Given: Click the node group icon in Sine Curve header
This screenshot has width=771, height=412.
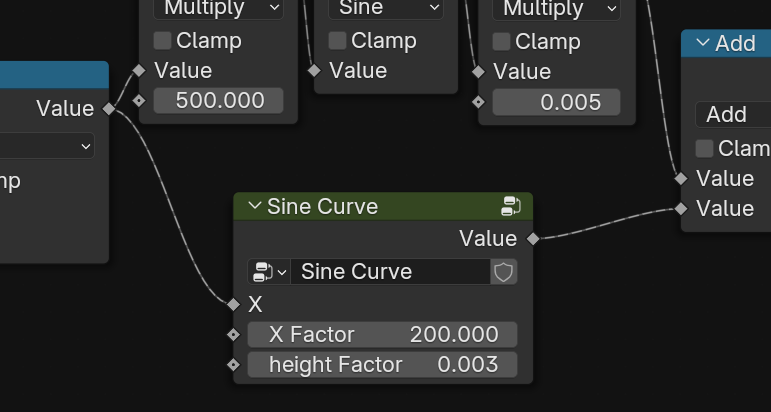Looking at the screenshot, I should pyautogui.click(x=511, y=207).
